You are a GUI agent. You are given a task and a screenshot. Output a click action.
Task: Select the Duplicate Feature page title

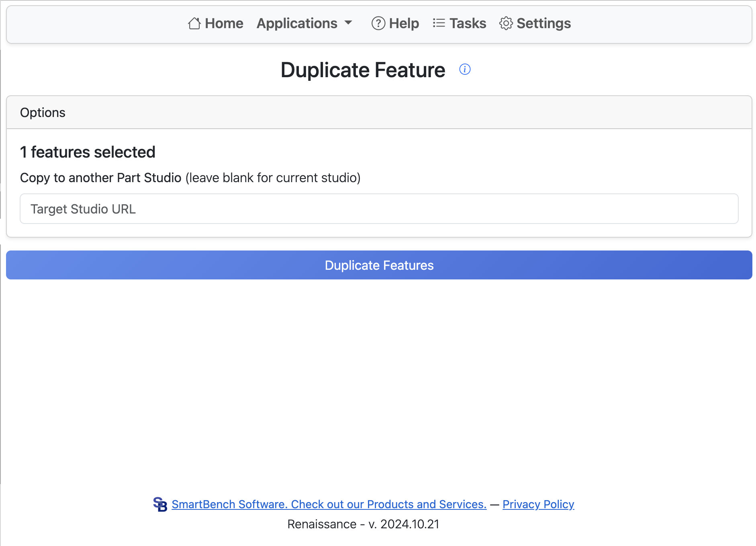click(362, 70)
